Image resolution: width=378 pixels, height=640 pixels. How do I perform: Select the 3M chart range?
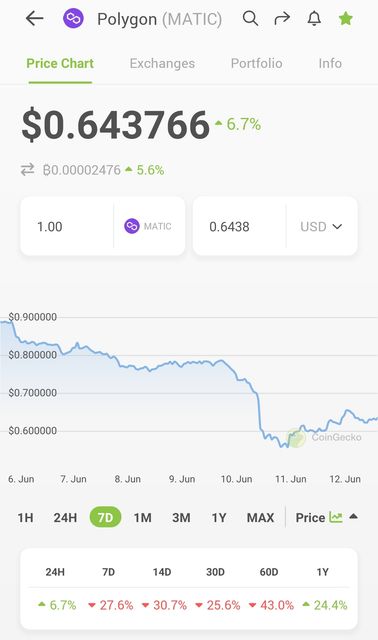click(x=181, y=518)
